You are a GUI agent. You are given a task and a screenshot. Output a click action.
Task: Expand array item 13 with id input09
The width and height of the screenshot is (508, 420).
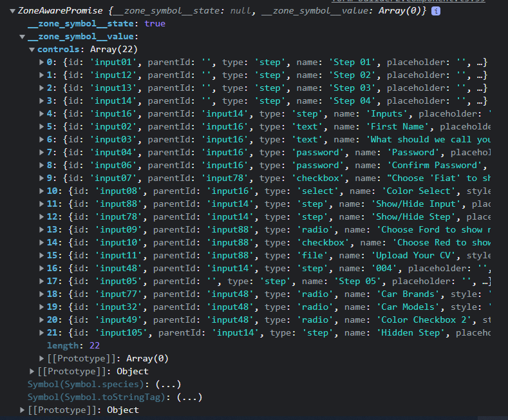(41, 229)
